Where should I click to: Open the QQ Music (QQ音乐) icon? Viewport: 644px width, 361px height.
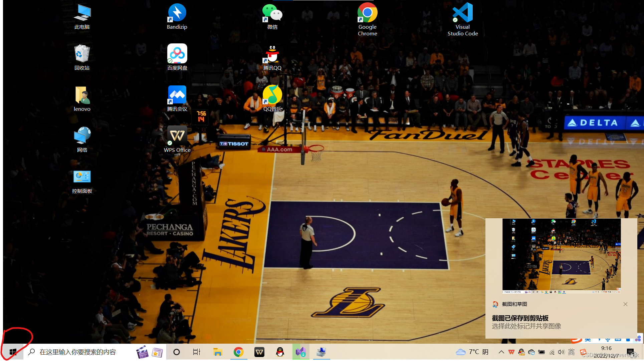pos(272,95)
